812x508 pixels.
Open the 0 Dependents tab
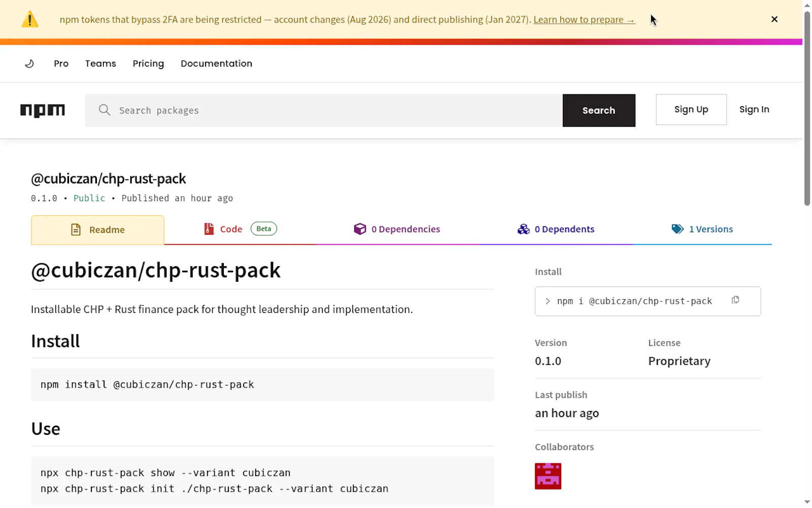click(x=556, y=229)
